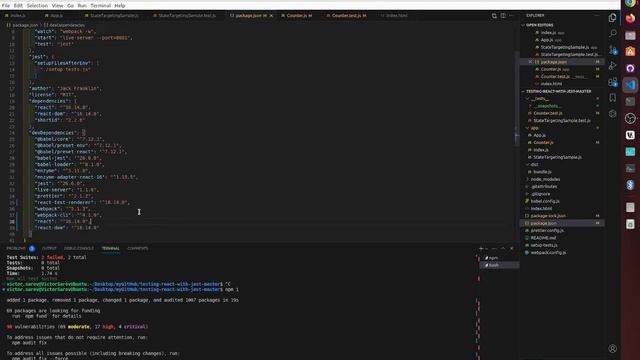The width and height of the screenshot is (640, 360).
Task: Open the Bookmarks view in activity bar
Action: pyautogui.click(x=612, y=98)
